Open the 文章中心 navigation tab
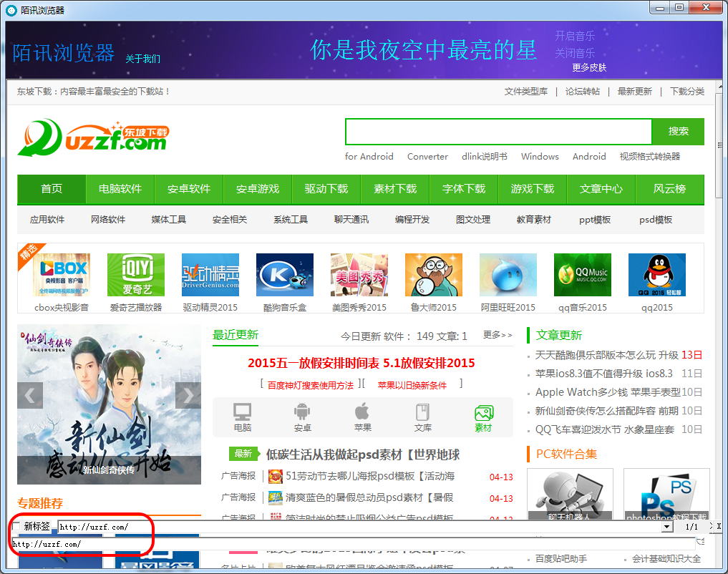Screen dimensions: 728x574 pos(601,189)
